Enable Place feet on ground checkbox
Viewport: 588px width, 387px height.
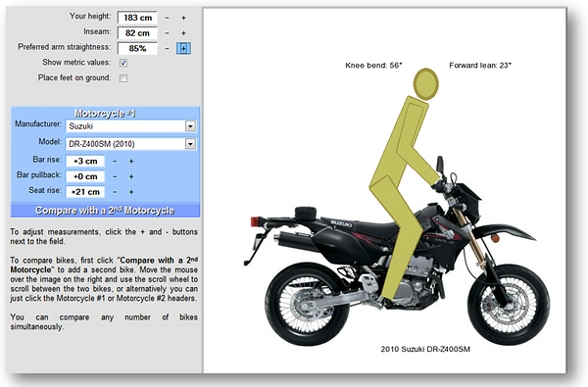tap(123, 78)
